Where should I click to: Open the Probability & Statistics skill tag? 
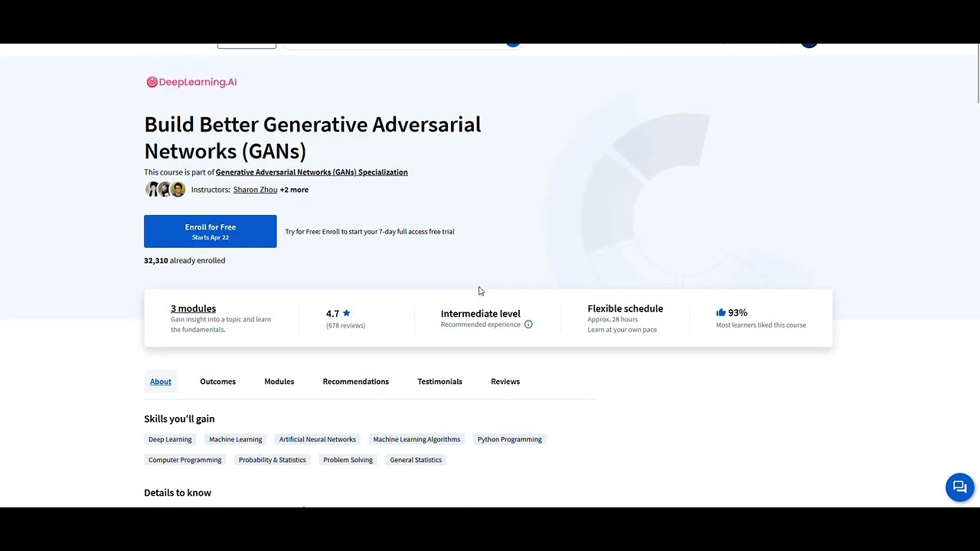pyautogui.click(x=272, y=460)
